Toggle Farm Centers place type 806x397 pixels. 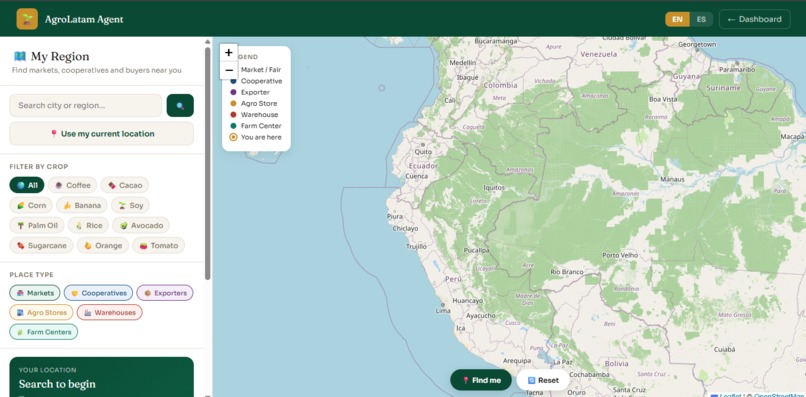click(x=44, y=332)
